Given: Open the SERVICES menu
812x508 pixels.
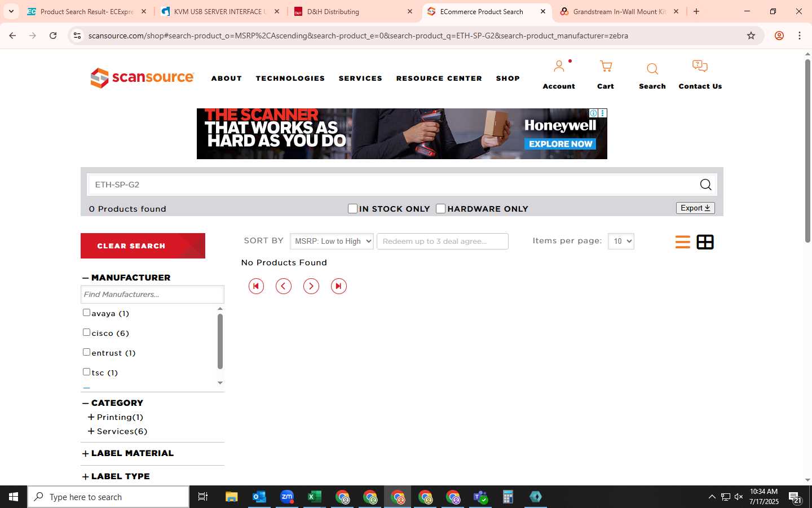Looking at the screenshot, I should click(360, 78).
